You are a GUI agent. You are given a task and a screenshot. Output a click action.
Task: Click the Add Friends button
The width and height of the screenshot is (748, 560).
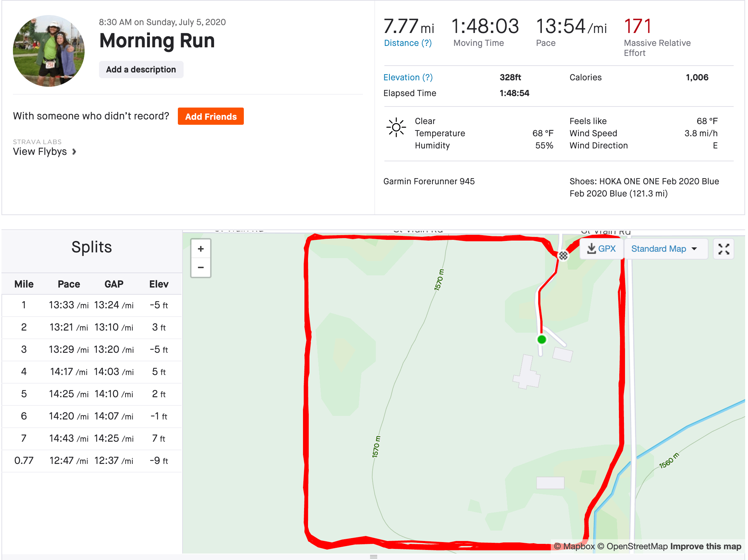tap(211, 116)
